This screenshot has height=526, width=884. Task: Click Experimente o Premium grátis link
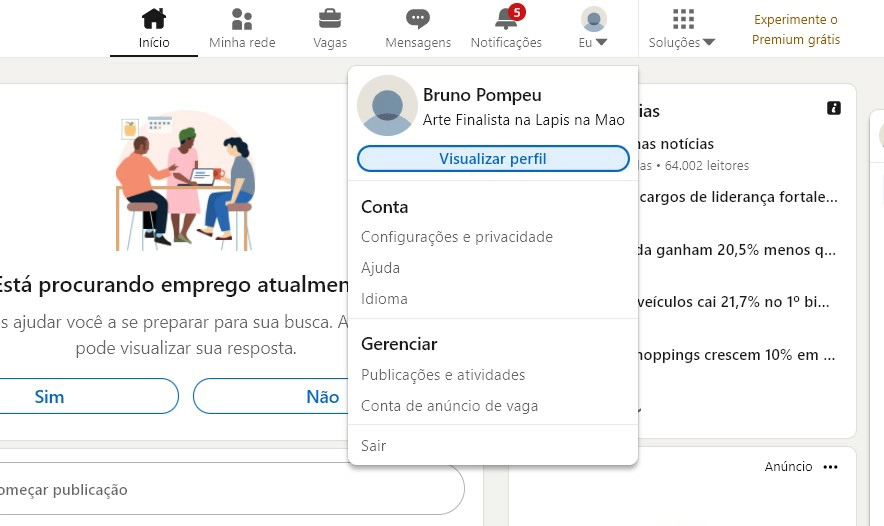tap(795, 29)
